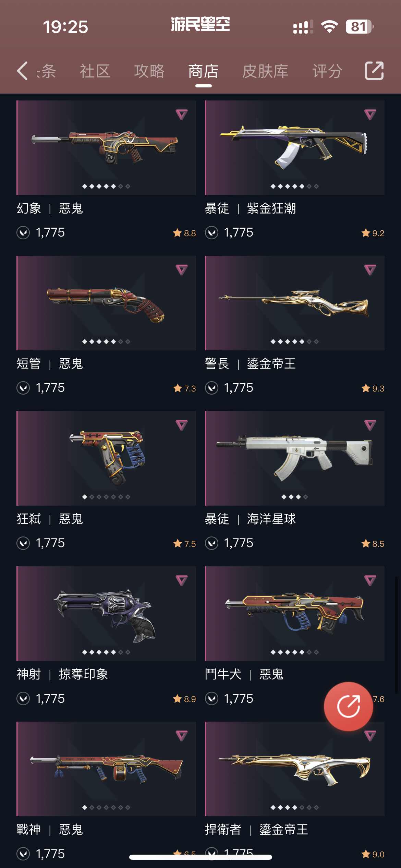Open the share icon at top right

pos(374,71)
